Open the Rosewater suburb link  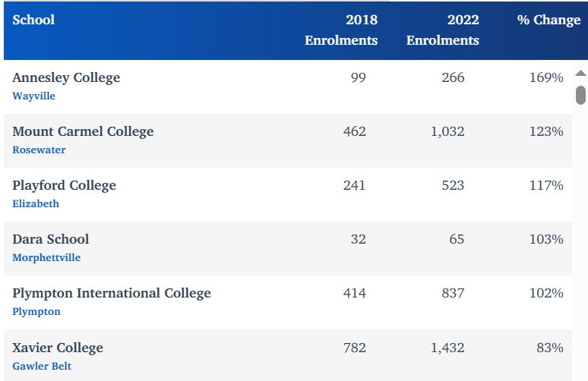click(39, 150)
